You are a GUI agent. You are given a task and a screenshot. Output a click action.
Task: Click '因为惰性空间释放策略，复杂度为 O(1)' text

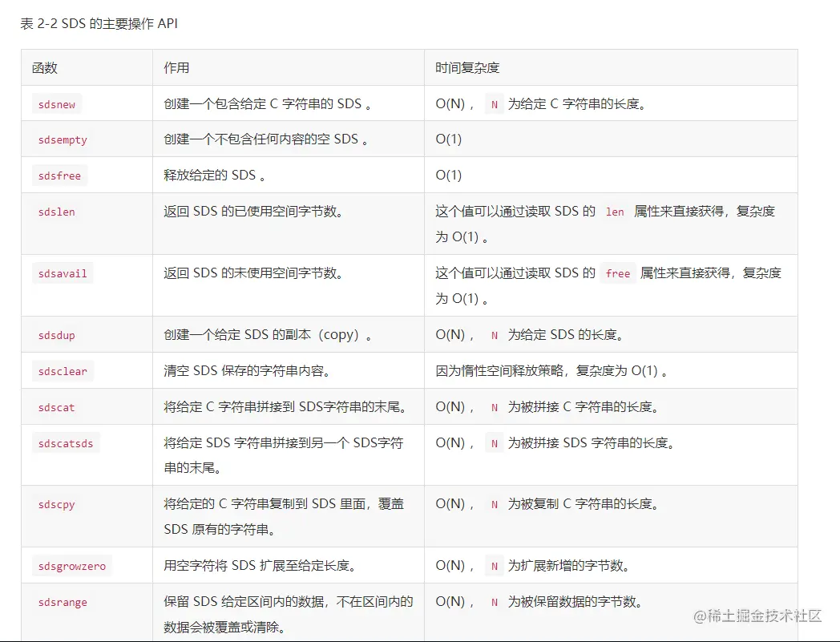[551, 371]
